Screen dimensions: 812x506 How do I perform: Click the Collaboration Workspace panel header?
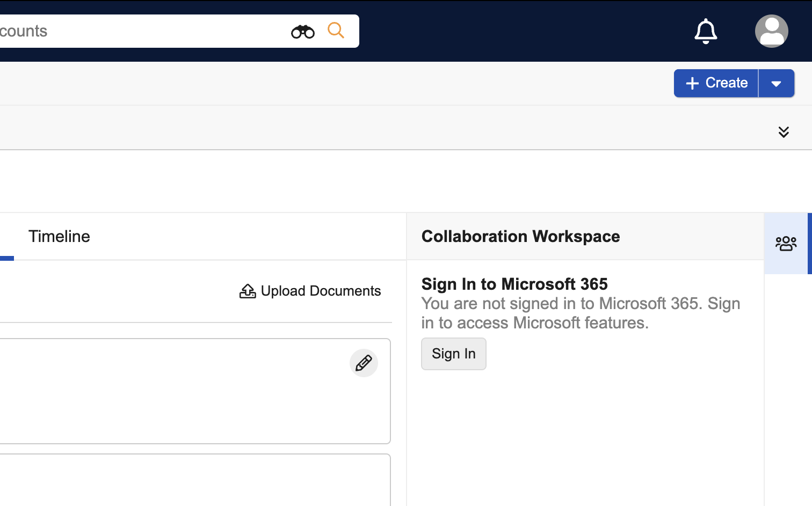click(x=520, y=237)
